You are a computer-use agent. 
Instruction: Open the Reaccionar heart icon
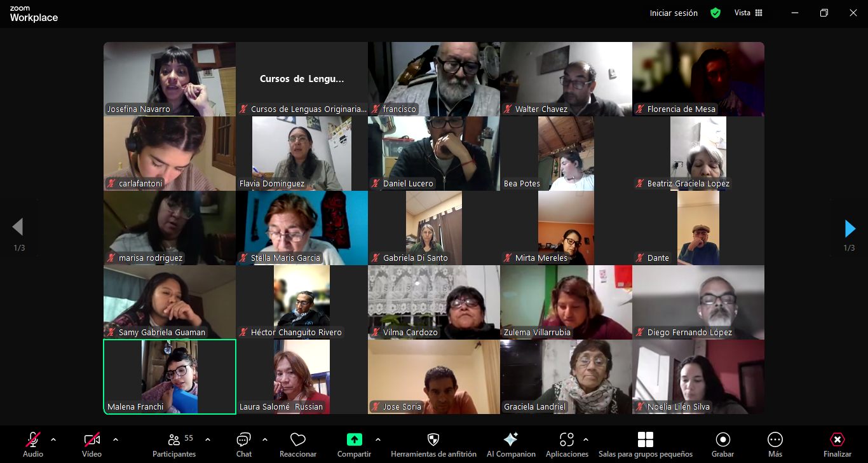pos(297,439)
